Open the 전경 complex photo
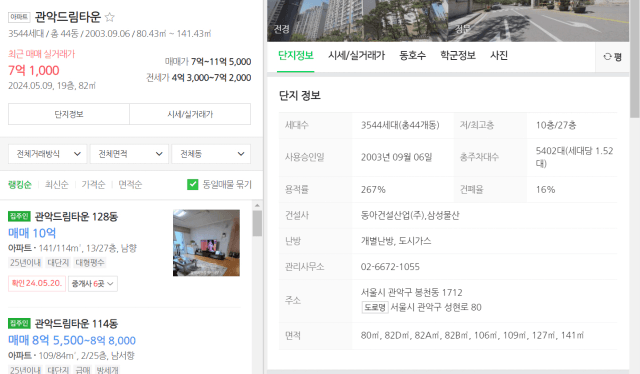Viewport: 640px width, 374px height. pyautogui.click(x=357, y=20)
